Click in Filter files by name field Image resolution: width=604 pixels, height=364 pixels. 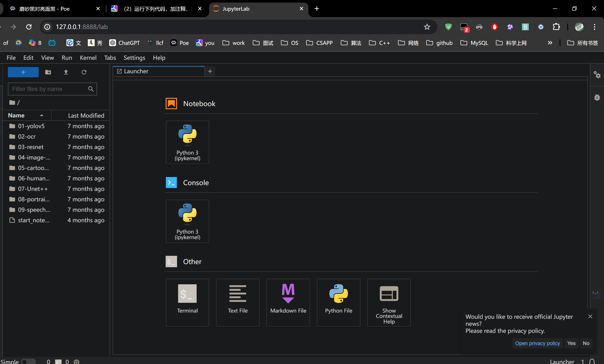coord(52,89)
